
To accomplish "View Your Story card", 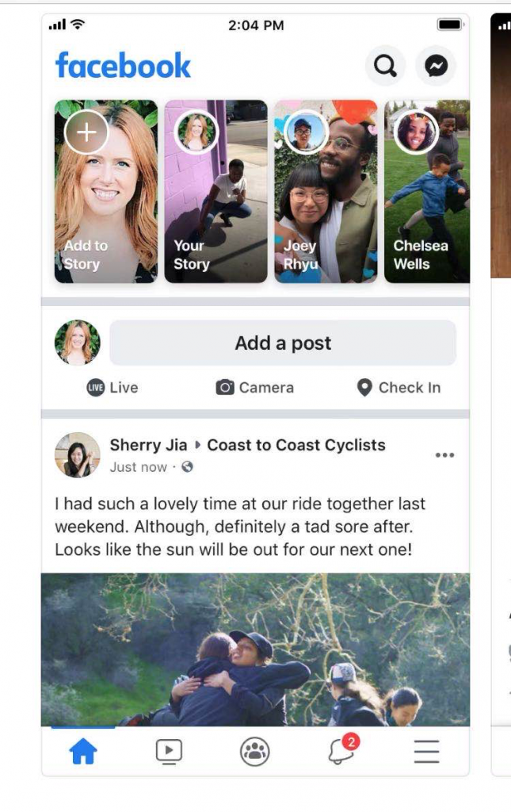I will [215, 192].
